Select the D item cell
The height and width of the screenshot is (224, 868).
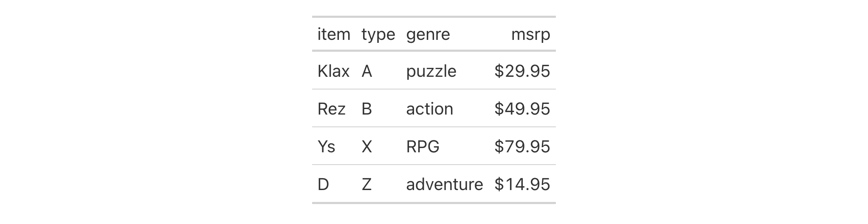[x=334, y=184]
